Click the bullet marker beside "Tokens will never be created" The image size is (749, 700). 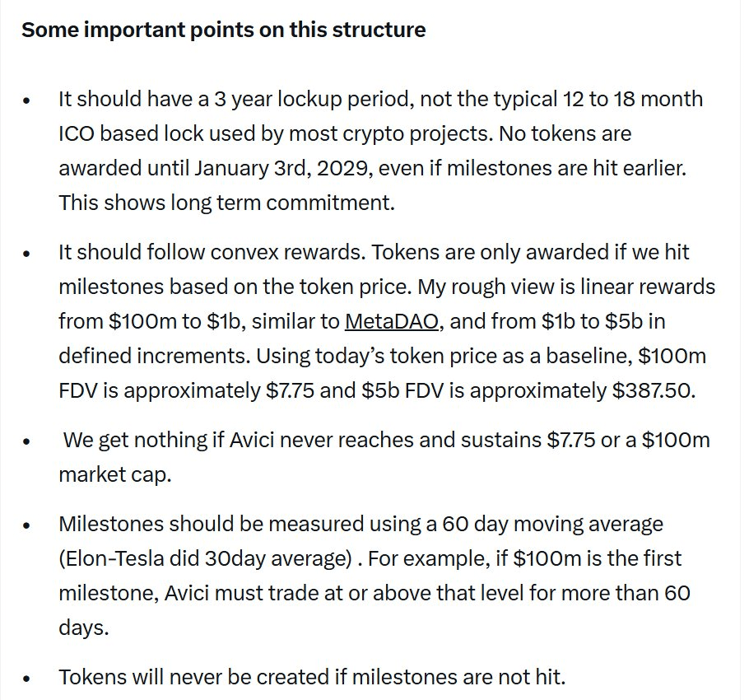click(x=26, y=679)
